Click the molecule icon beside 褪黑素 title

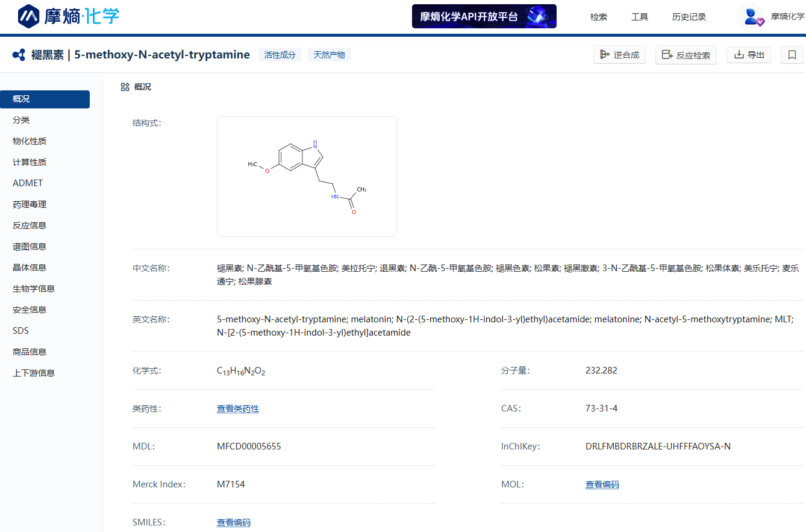(19, 55)
